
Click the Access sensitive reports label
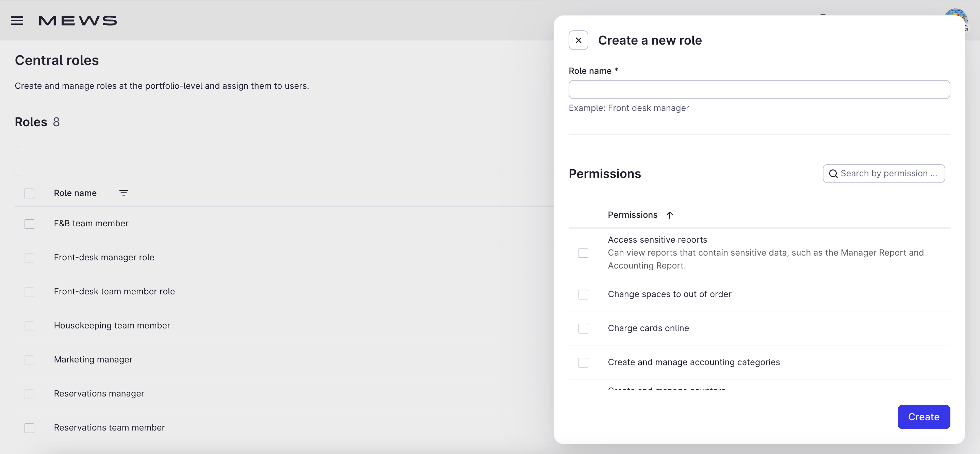coord(657,240)
